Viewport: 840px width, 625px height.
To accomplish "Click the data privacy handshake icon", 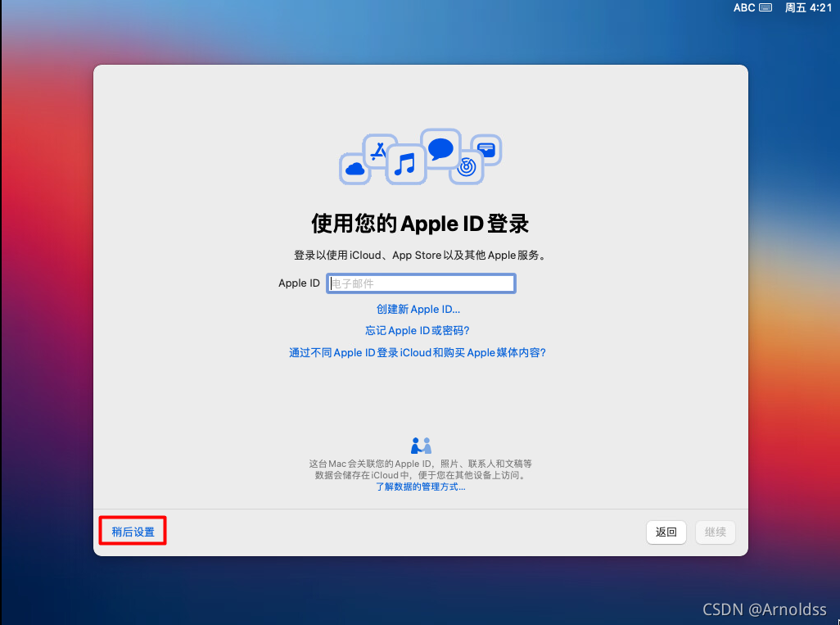I will 421,446.
